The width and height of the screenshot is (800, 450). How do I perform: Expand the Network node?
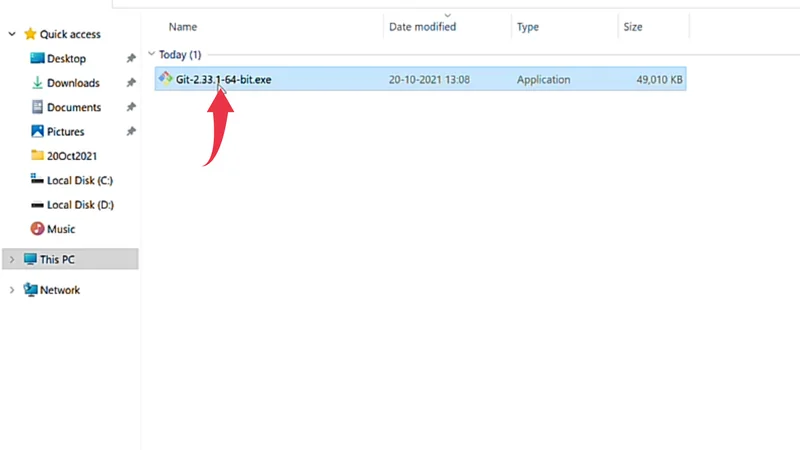click(x=12, y=290)
